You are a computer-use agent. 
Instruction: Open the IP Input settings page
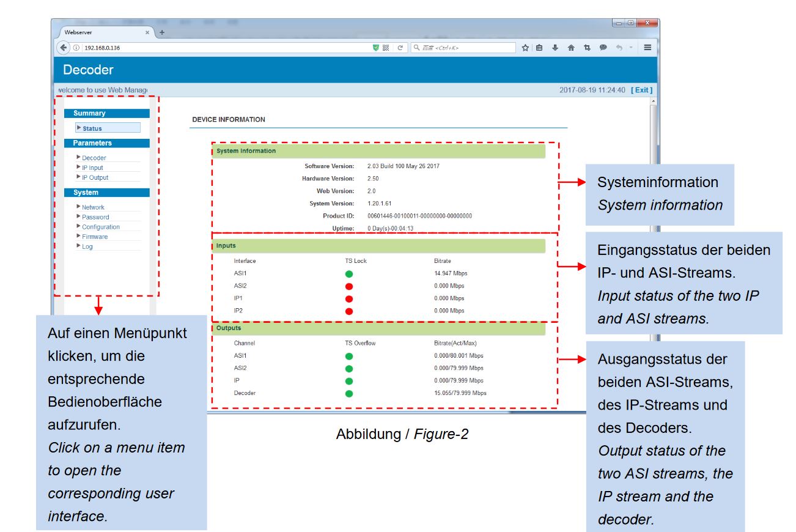[x=92, y=168]
